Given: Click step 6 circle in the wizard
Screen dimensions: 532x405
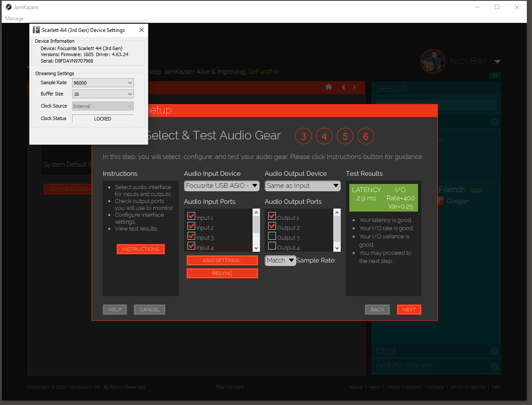Looking at the screenshot, I should tap(366, 136).
